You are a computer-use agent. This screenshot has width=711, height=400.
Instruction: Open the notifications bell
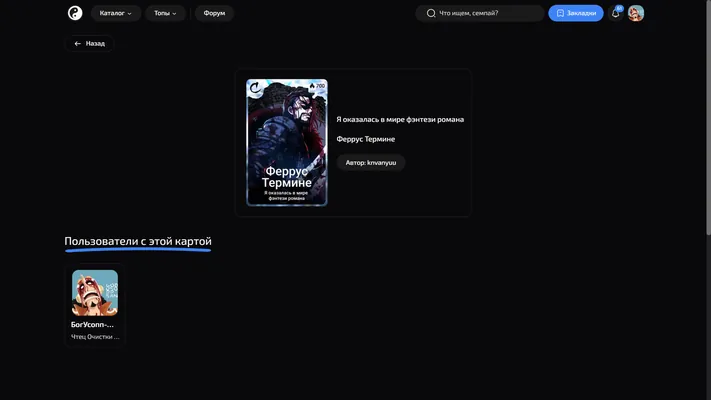click(x=615, y=13)
